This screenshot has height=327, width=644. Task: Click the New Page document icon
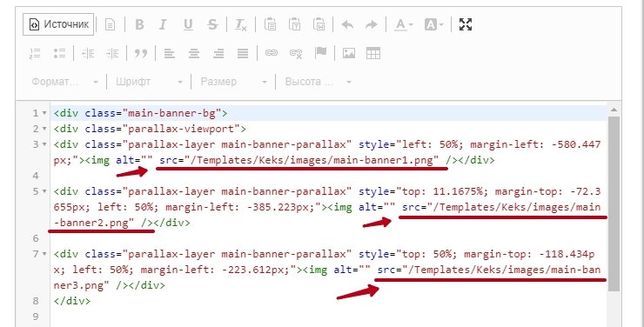[x=110, y=24]
